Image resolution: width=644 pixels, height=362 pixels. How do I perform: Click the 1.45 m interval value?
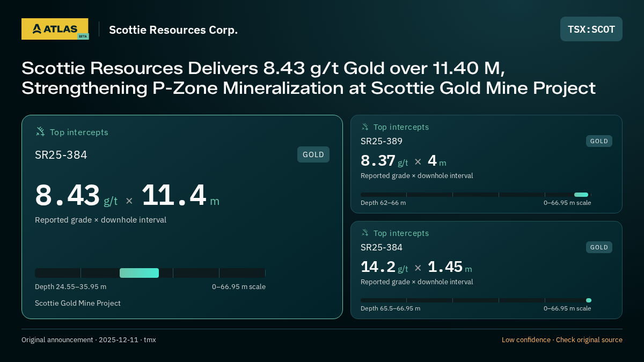point(450,267)
